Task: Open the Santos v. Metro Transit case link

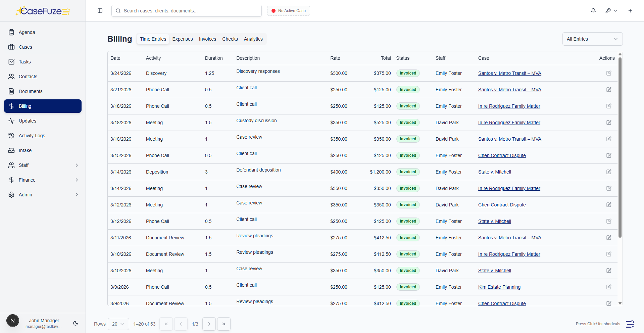Action: tap(509, 73)
